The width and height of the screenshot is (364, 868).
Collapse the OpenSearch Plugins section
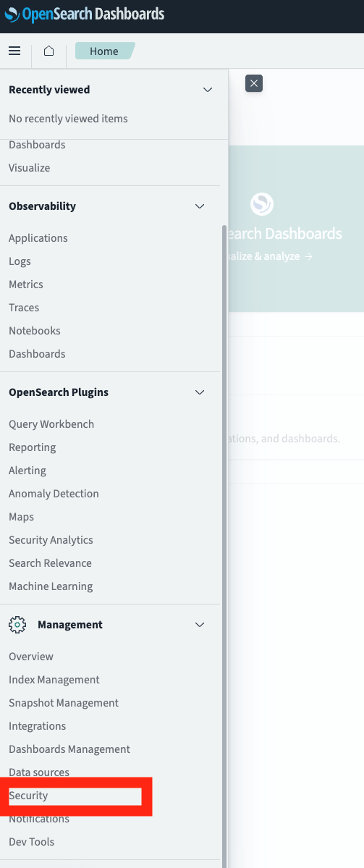pyautogui.click(x=200, y=392)
